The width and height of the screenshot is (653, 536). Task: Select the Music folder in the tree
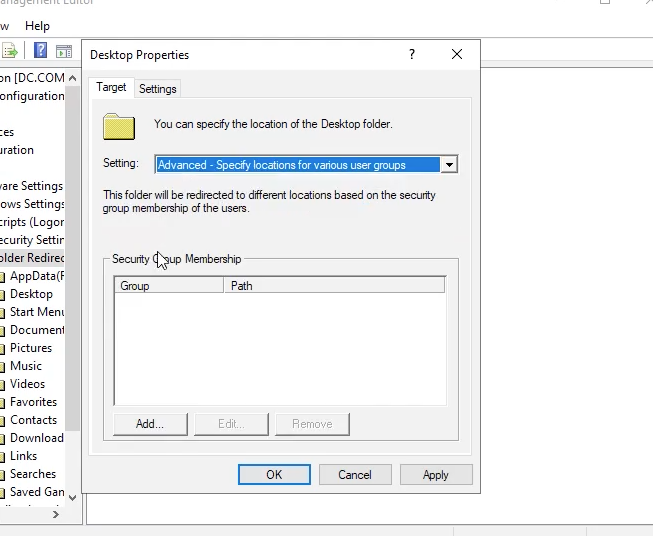[x=26, y=366]
